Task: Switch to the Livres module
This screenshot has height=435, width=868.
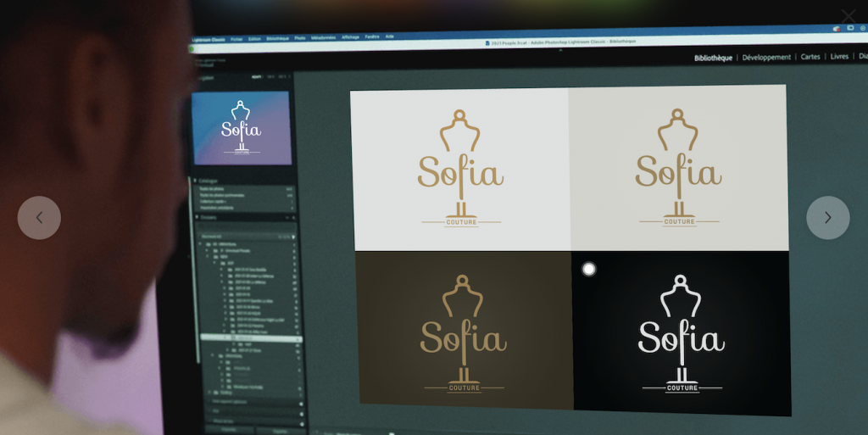Action: pos(839,57)
